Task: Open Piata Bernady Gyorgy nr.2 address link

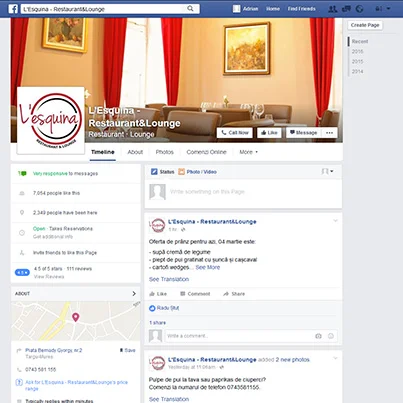Action: coord(54,350)
